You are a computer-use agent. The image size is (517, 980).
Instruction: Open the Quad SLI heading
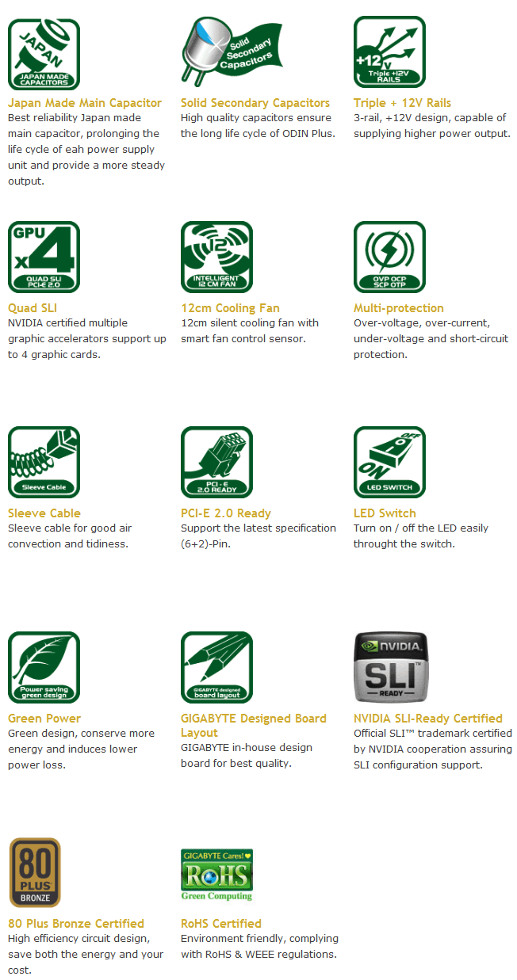33,308
